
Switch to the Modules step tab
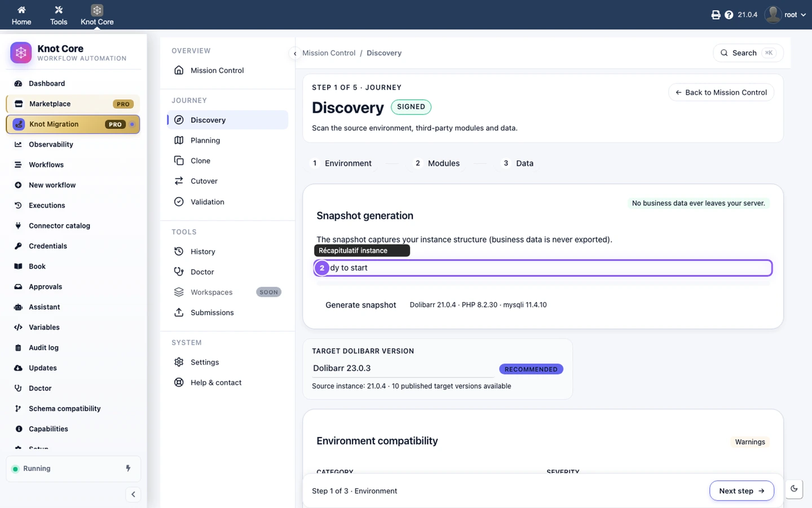tap(437, 163)
